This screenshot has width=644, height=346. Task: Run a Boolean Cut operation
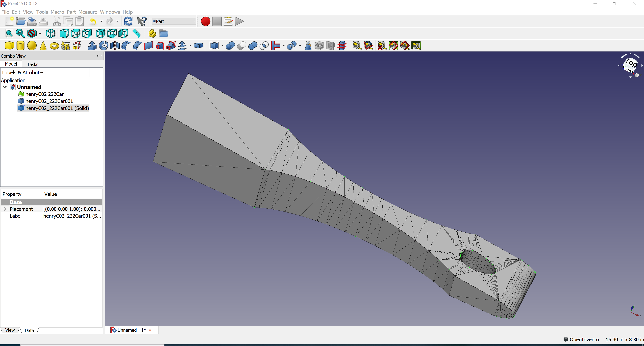coord(241,45)
